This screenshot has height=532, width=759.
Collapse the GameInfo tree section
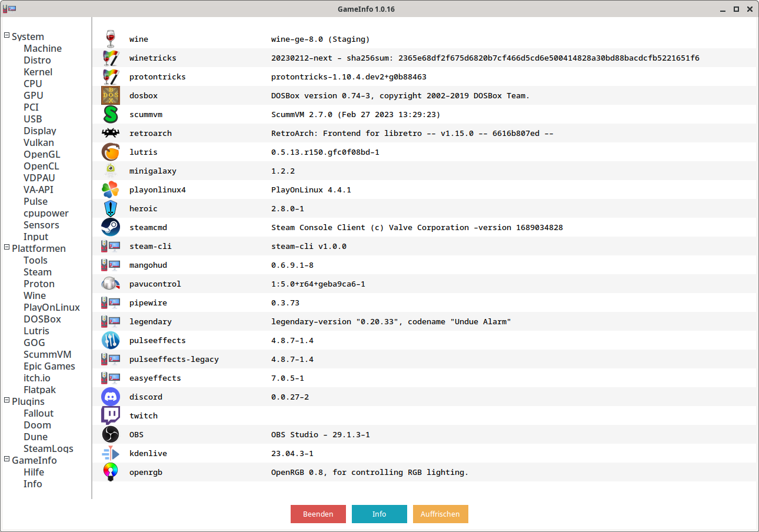pos(7,459)
